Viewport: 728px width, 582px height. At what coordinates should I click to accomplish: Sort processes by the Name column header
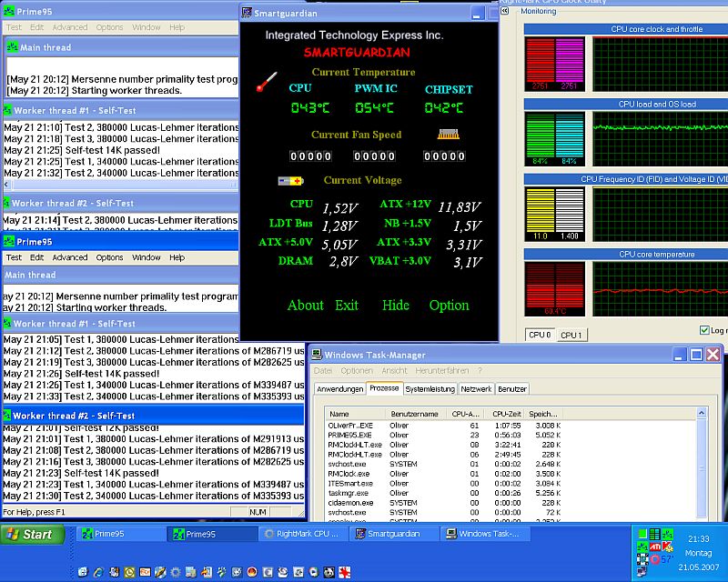pos(356,414)
